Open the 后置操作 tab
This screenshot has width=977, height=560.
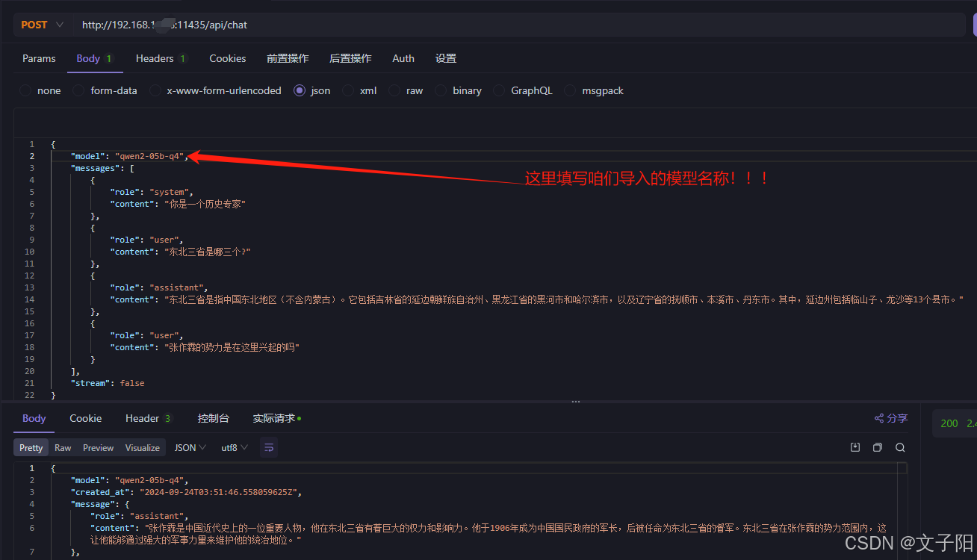tap(350, 58)
